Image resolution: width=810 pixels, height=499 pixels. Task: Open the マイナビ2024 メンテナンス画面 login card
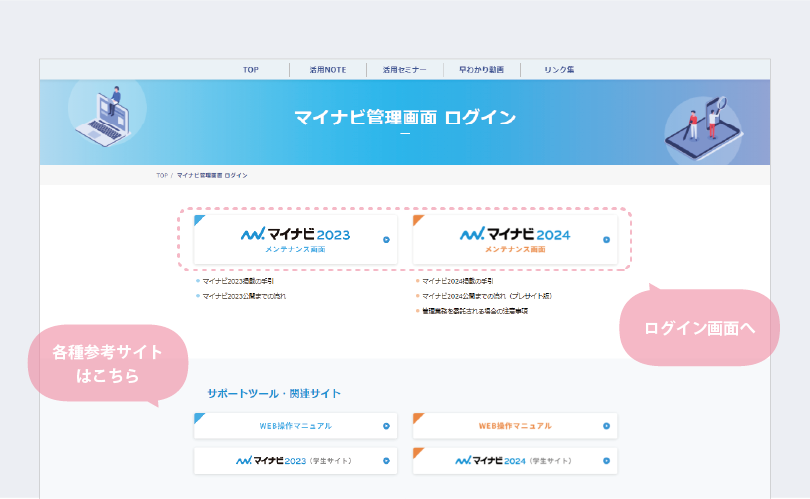[x=515, y=240]
